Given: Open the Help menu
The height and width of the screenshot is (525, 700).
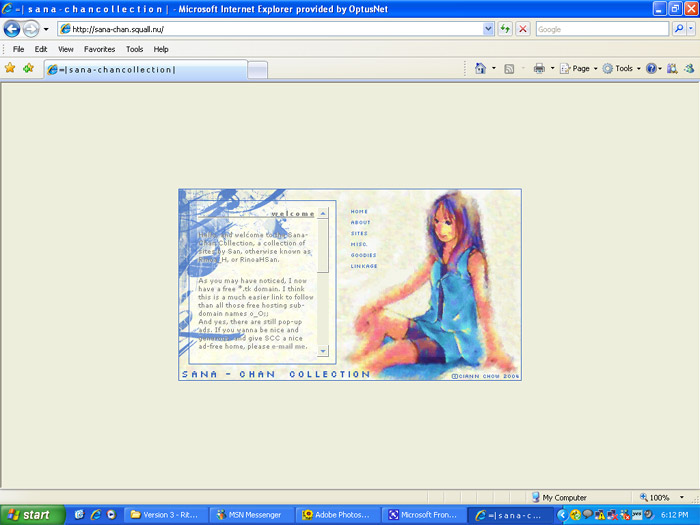Looking at the screenshot, I should (x=161, y=49).
